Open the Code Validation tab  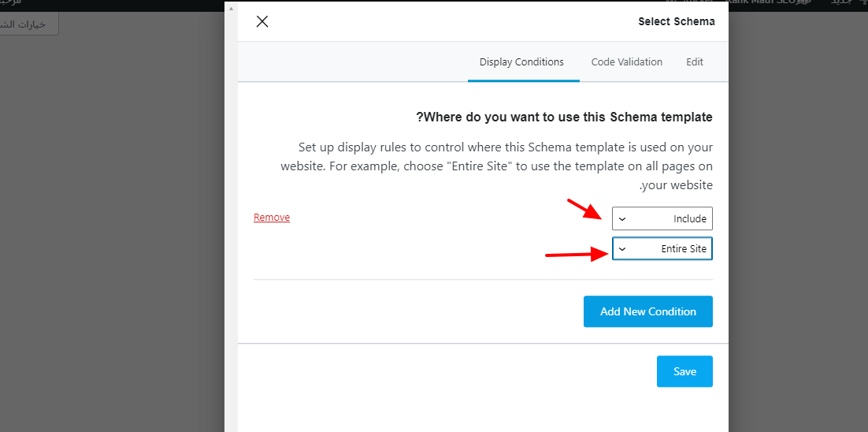coord(626,62)
